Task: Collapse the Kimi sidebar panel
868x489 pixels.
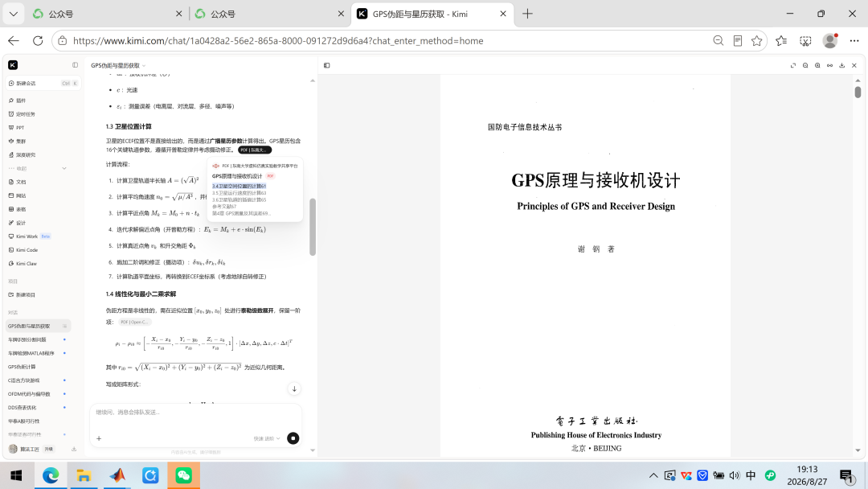Action: [76, 65]
